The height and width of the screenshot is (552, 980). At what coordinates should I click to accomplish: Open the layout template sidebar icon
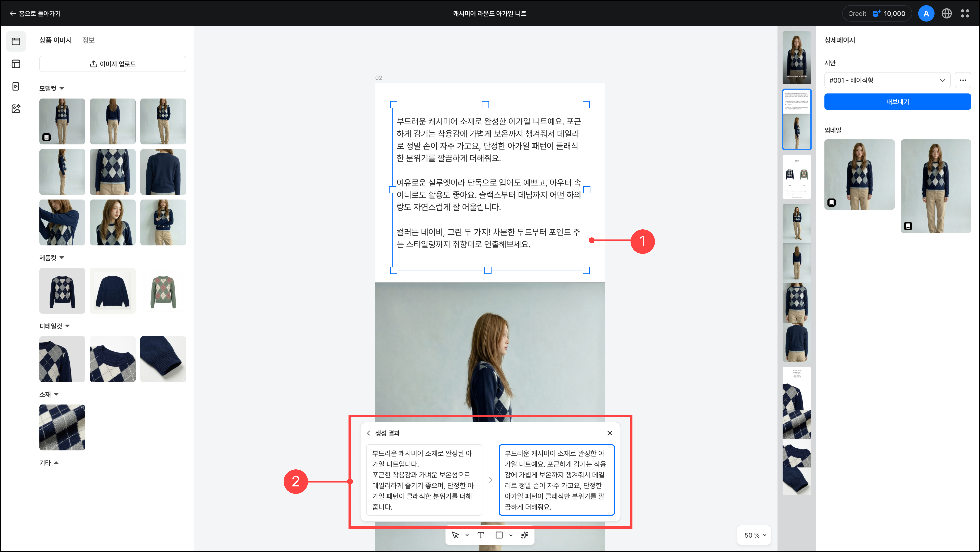click(16, 64)
